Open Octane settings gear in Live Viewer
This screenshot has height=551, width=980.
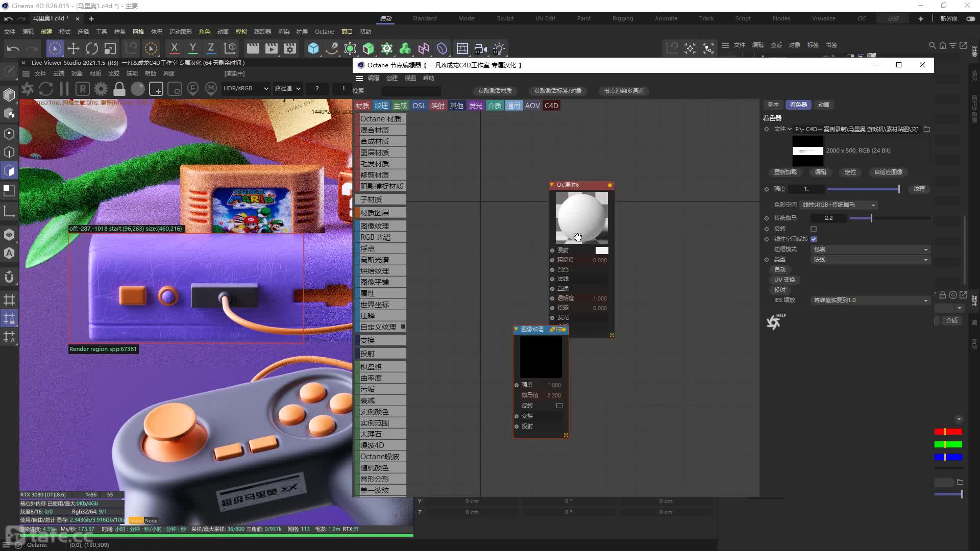101,89
